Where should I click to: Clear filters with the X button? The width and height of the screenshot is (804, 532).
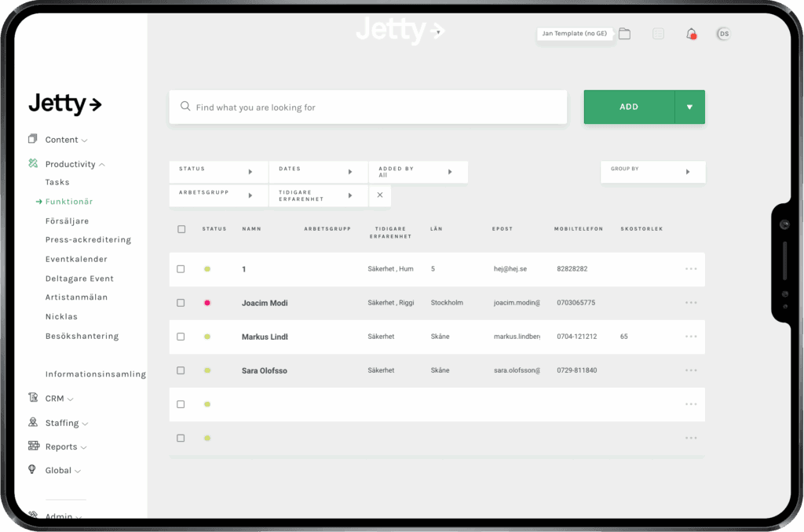[380, 195]
